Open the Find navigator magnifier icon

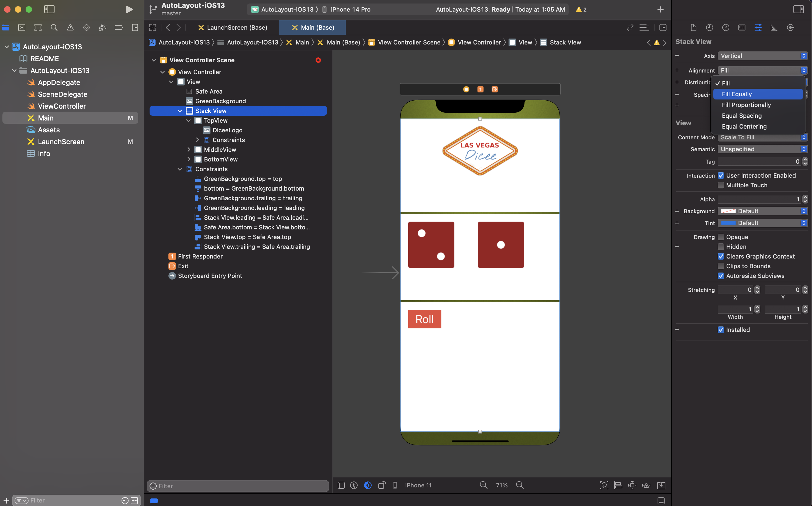point(54,28)
